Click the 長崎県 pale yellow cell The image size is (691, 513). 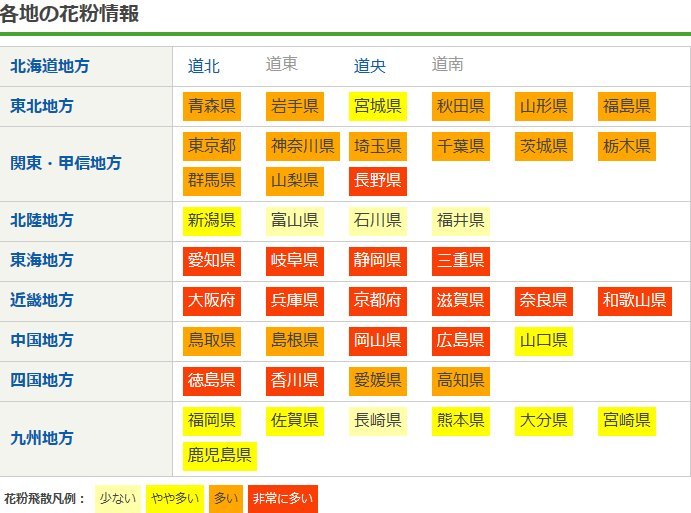[377, 420]
